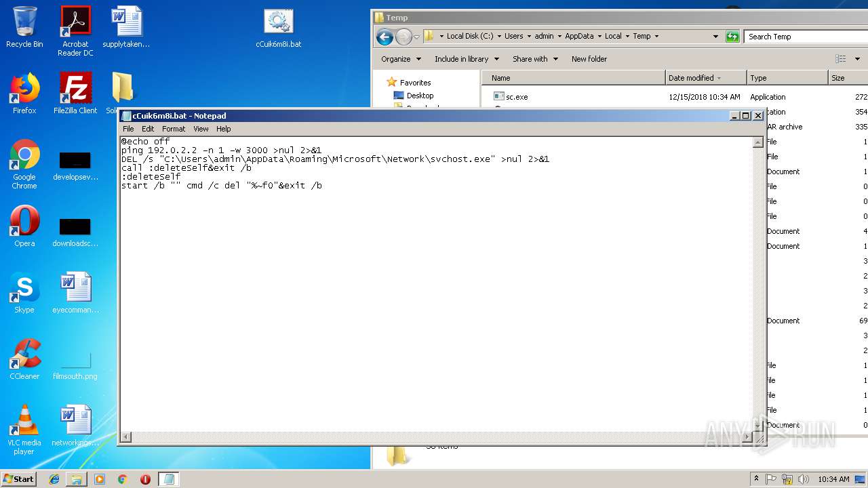Select the developsev black thumbnail icon
The width and height of the screenshot is (868, 488).
(x=75, y=166)
